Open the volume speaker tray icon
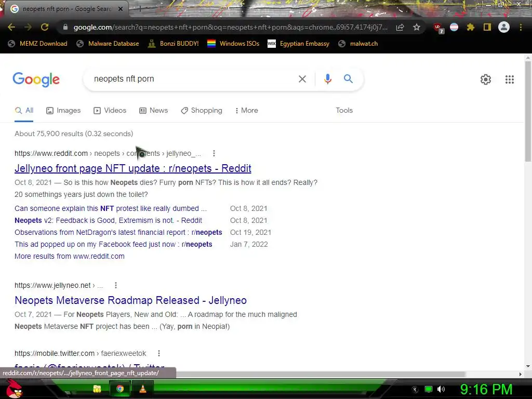Viewport: 532px width, 399px height. pyautogui.click(x=441, y=389)
